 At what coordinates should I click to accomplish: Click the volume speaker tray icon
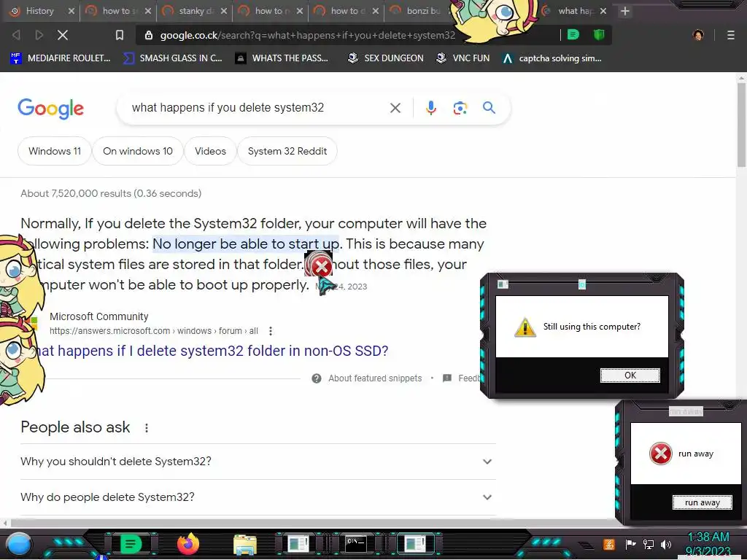coord(666,544)
